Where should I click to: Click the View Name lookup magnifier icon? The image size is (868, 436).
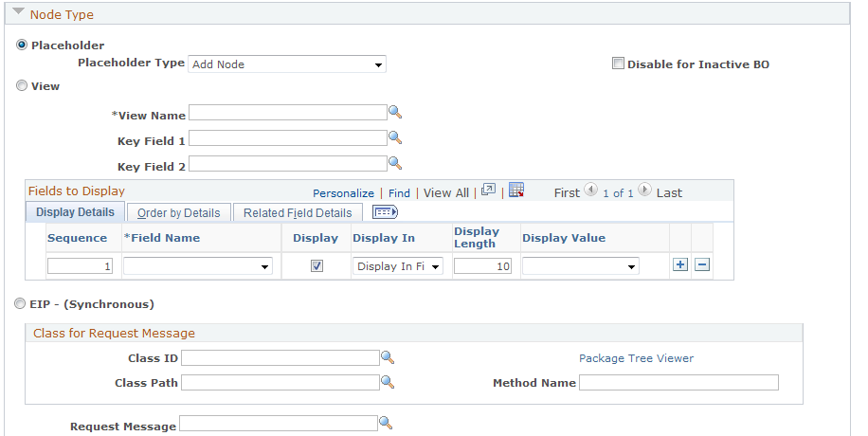click(395, 113)
